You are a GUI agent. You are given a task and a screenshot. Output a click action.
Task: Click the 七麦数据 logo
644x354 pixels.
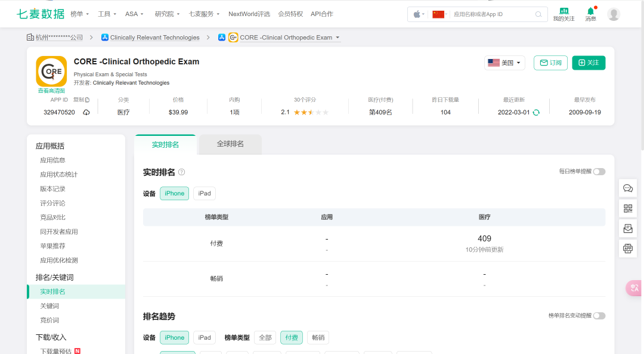tap(41, 14)
